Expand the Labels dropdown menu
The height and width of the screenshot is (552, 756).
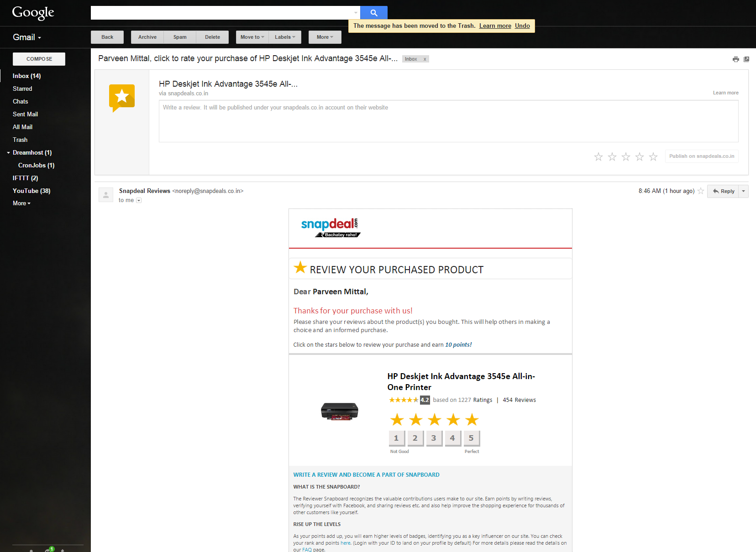(x=285, y=37)
